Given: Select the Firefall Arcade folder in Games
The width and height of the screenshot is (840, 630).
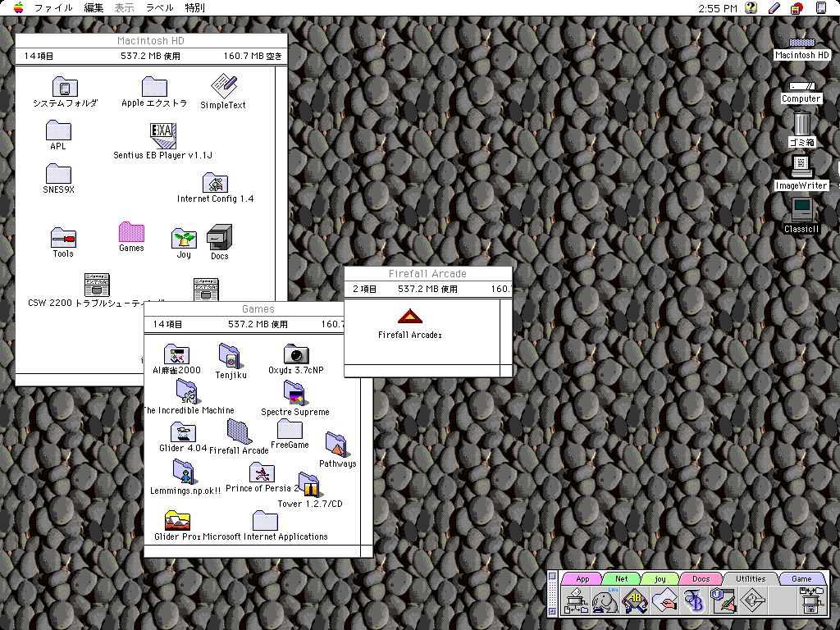Looking at the screenshot, I should tap(239, 431).
